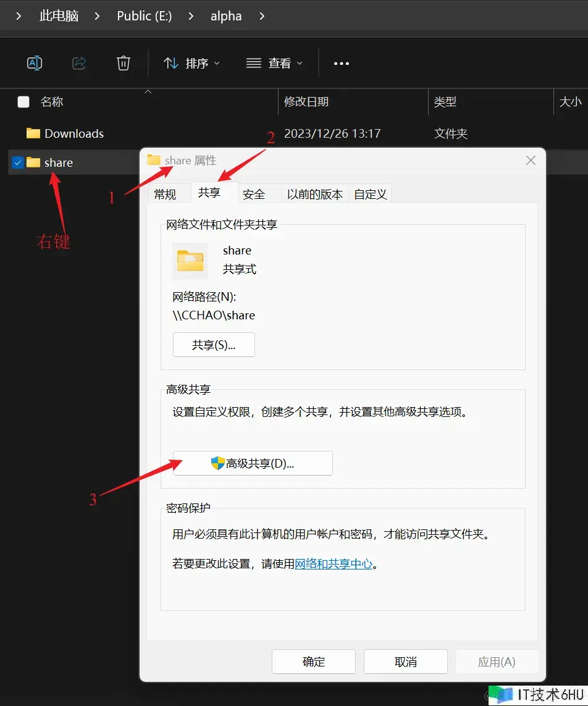Image resolution: width=588 pixels, height=706 pixels.
Task: Open the 查看 view dropdown
Action: [x=274, y=63]
